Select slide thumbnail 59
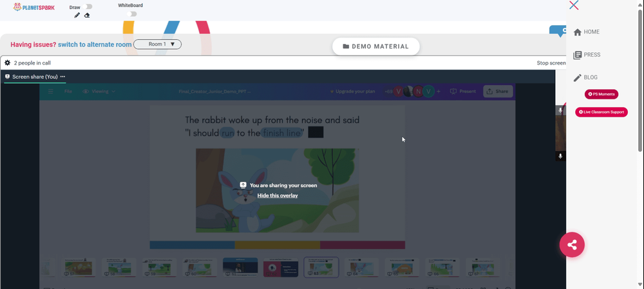This screenshot has height=289, width=644. point(159,267)
